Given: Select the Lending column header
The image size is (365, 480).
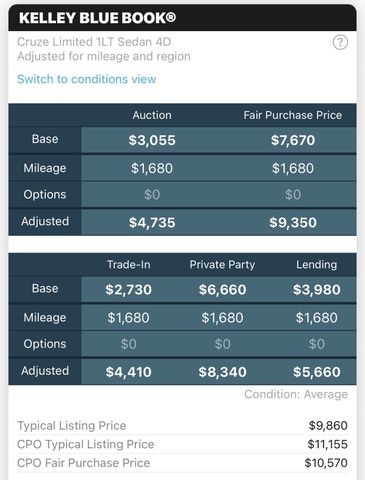Looking at the screenshot, I should tap(317, 265).
